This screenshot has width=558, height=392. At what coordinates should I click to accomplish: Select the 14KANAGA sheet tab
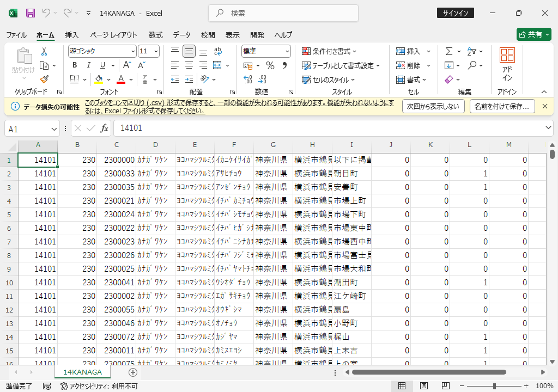tap(83, 372)
